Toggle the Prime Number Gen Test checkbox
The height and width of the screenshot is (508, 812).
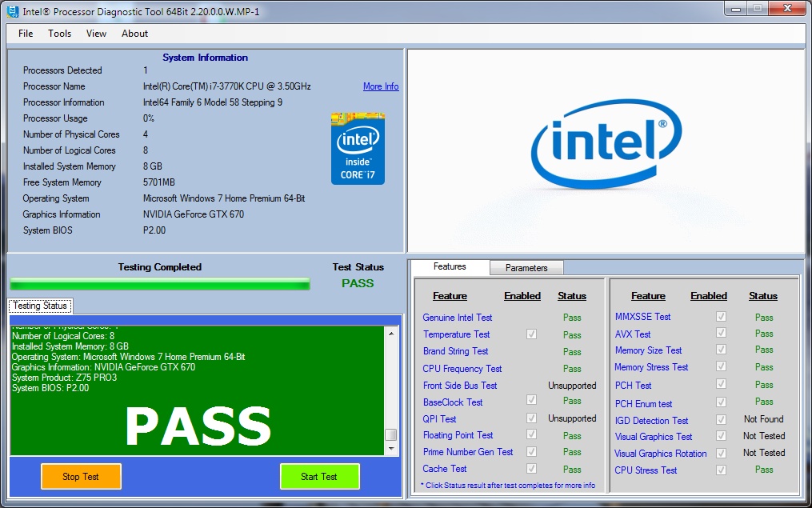click(531, 451)
